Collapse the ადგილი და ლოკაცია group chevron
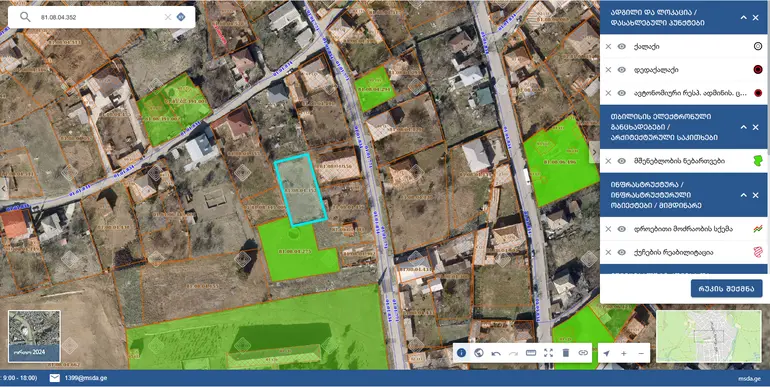 tap(743, 18)
